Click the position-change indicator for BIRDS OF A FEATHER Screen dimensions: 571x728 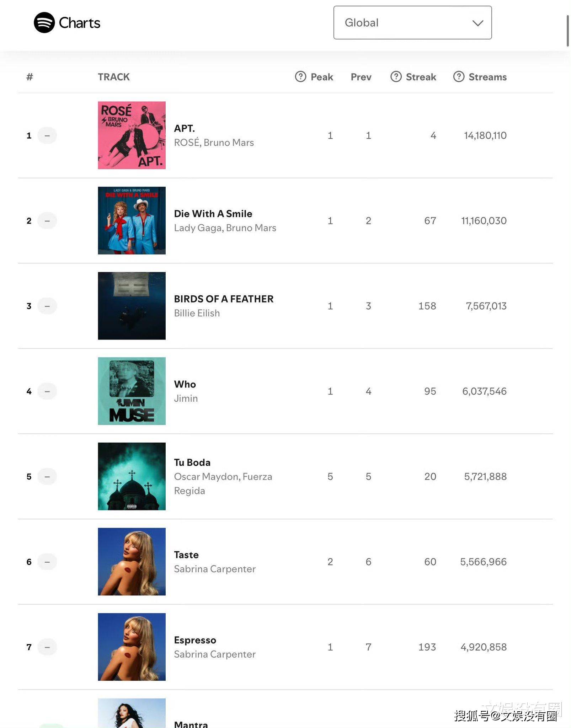click(47, 306)
